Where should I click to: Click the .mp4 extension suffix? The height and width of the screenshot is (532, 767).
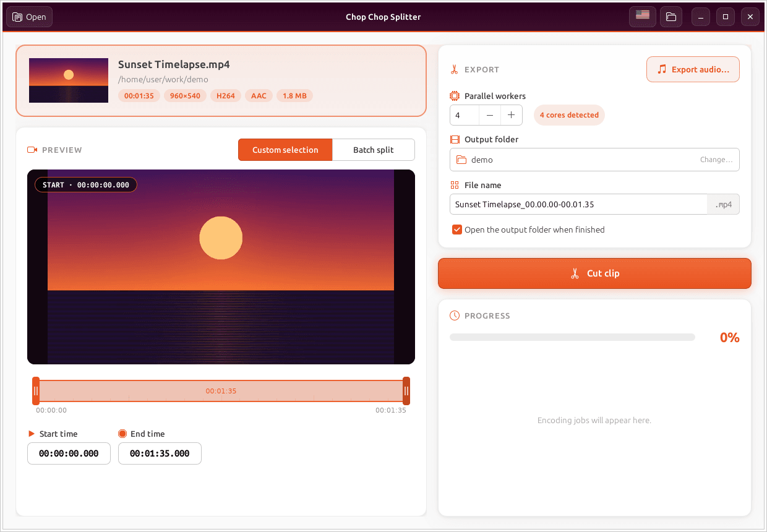[723, 204]
